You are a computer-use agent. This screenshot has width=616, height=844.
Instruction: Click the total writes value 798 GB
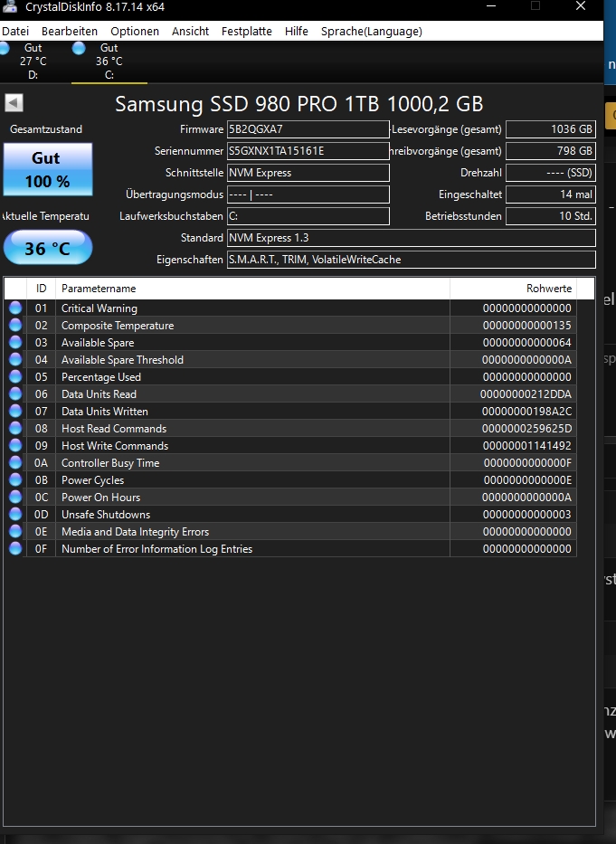click(550, 151)
